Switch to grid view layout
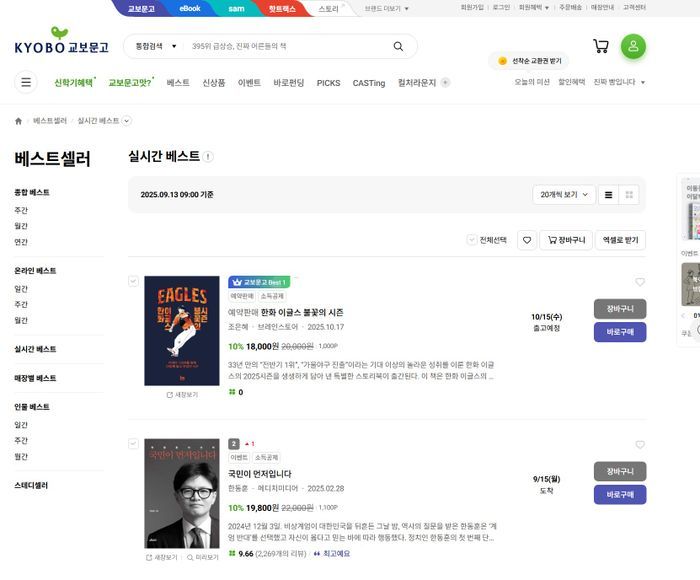 tap(629, 195)
